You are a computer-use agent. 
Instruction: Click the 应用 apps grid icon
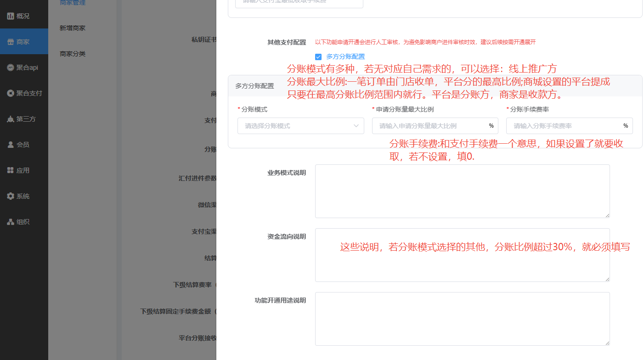click(11, 170)
